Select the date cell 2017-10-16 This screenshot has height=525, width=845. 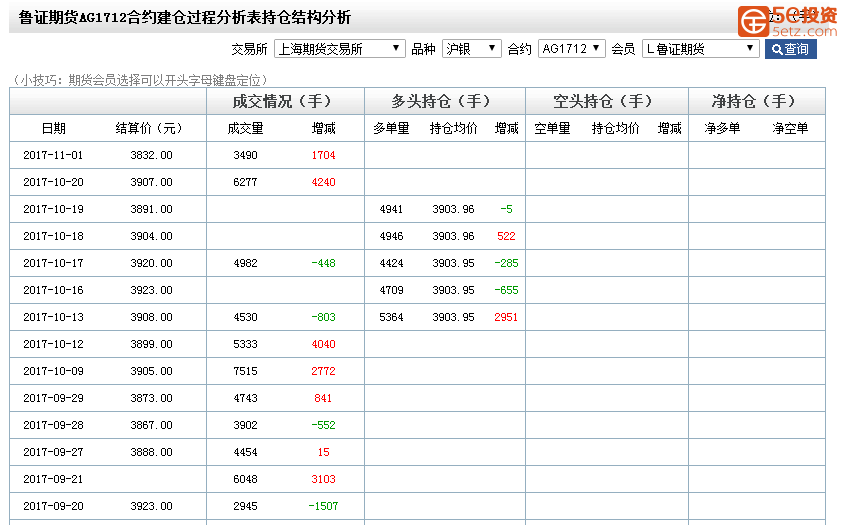coord(53,290)
